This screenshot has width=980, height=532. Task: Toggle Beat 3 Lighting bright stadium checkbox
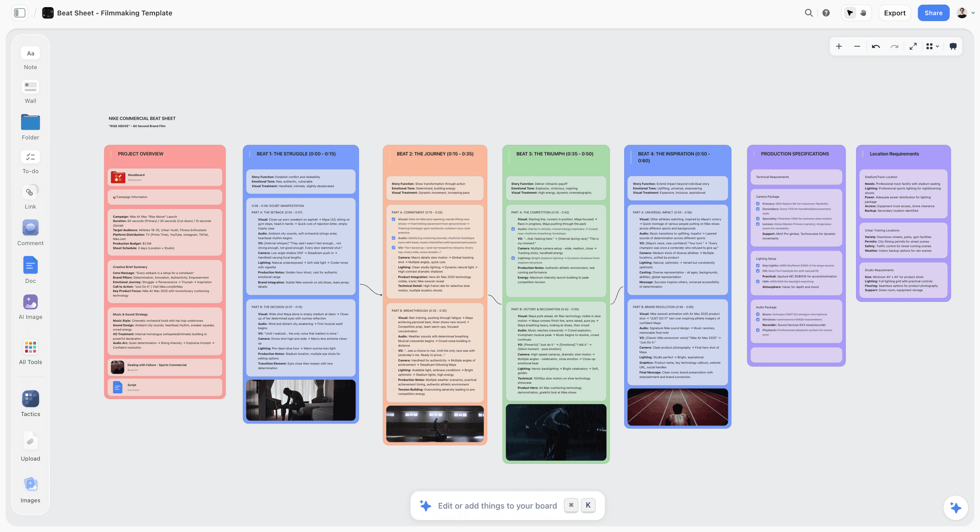pos(513,258)
